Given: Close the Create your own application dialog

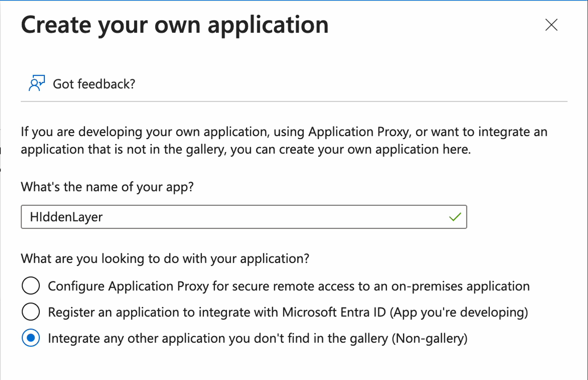Looking at the screenshot, I should point(551,25).
